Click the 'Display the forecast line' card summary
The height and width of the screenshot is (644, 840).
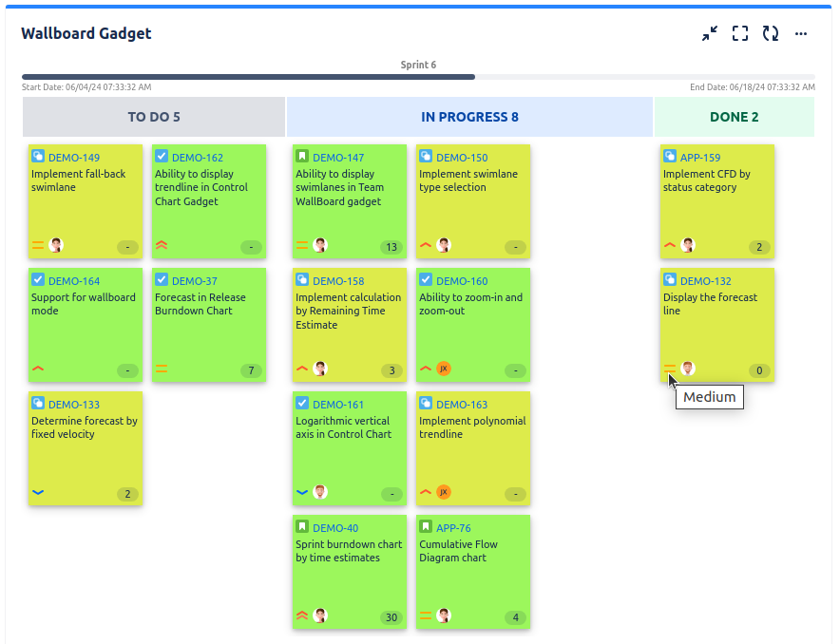pos(711,304)
